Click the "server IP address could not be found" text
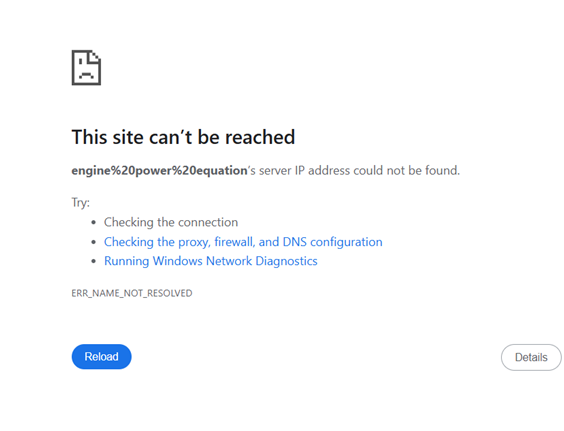564x431 pixels. (360, 171)
